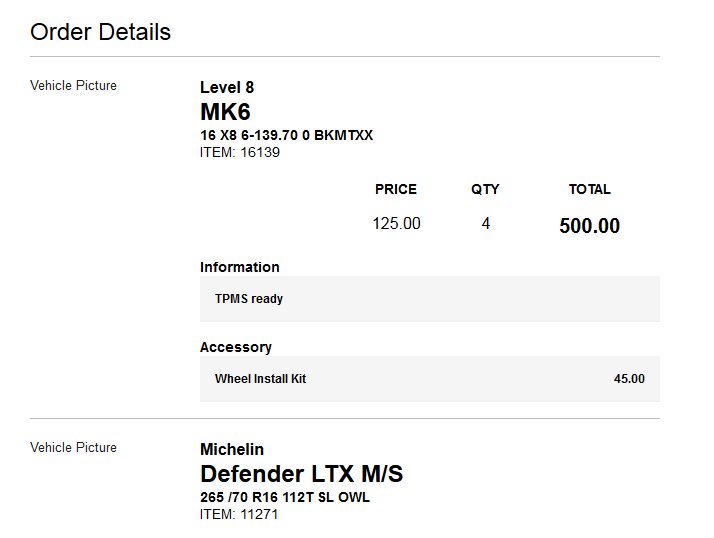
Task: Click the Level 8 brand name
Action: pyautogui.click(x=227, y=87)
